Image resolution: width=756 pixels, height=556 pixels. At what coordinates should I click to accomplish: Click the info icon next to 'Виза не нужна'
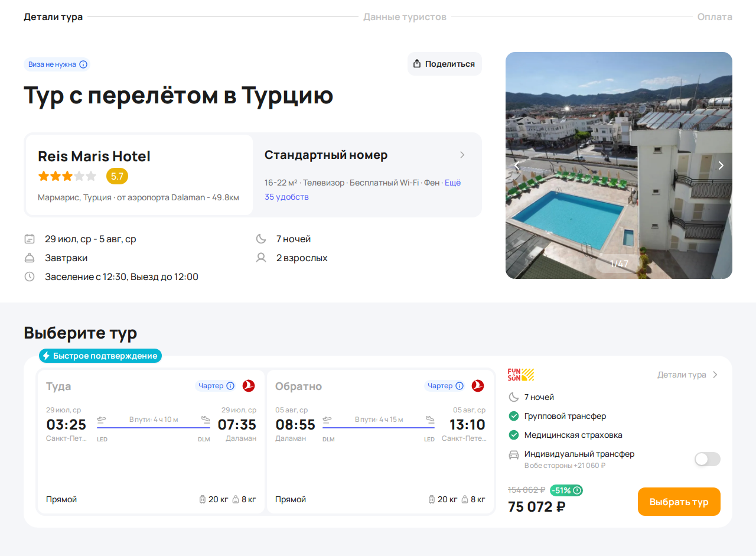[x=83, y=64]
